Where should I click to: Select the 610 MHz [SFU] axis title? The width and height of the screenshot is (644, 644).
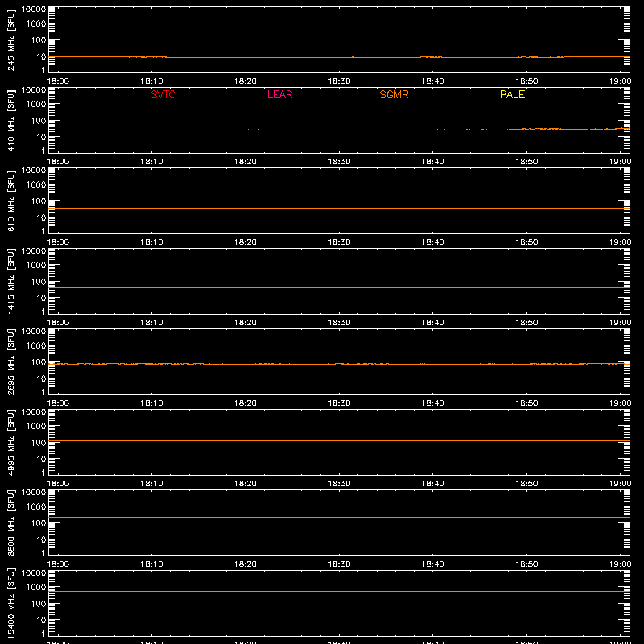(10, 200)
